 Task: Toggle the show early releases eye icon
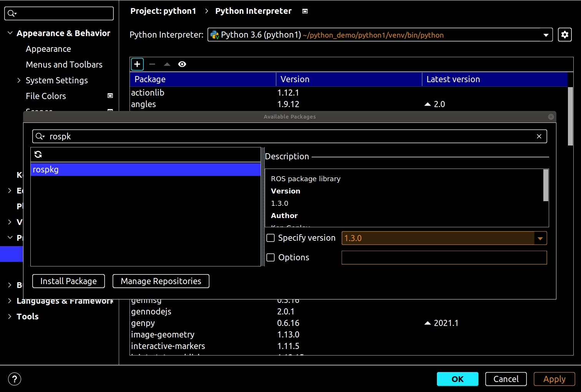(x=182, y=64)
